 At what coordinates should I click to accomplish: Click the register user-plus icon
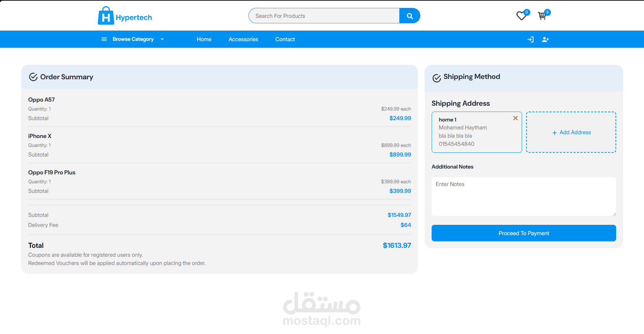(x=545, y=39)
